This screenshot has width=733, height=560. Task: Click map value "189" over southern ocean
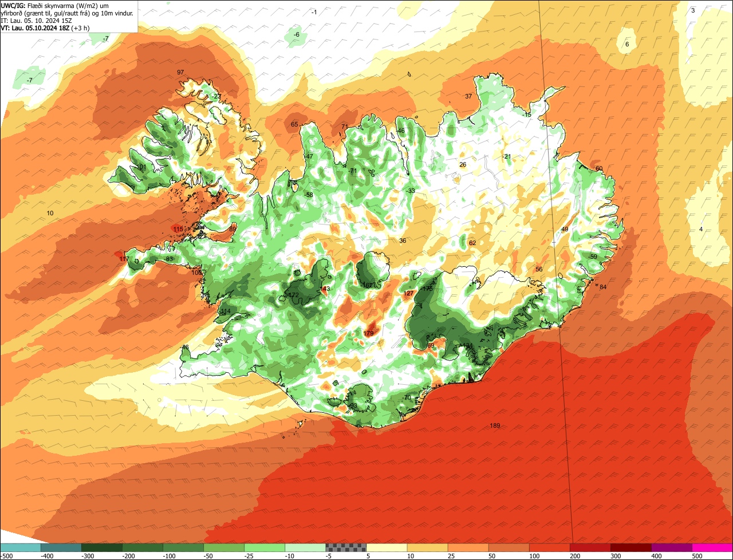pos(495,425)
